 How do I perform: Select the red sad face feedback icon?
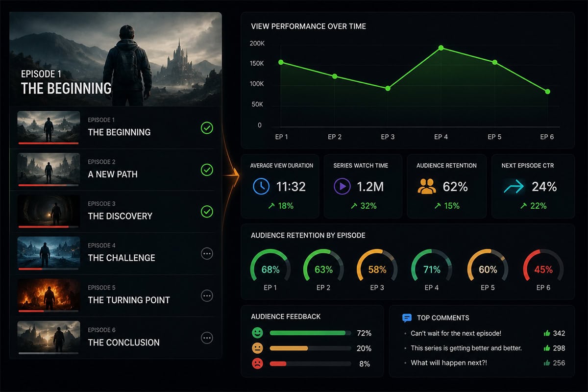(x=257, y=364)
